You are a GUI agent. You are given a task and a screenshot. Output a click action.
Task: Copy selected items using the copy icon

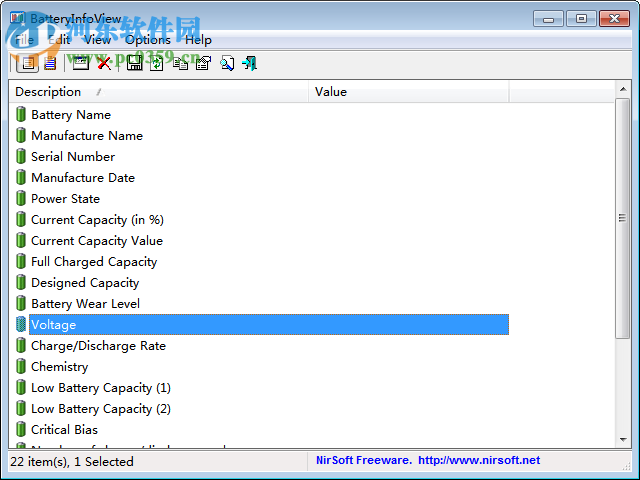[x=180, y=63]
